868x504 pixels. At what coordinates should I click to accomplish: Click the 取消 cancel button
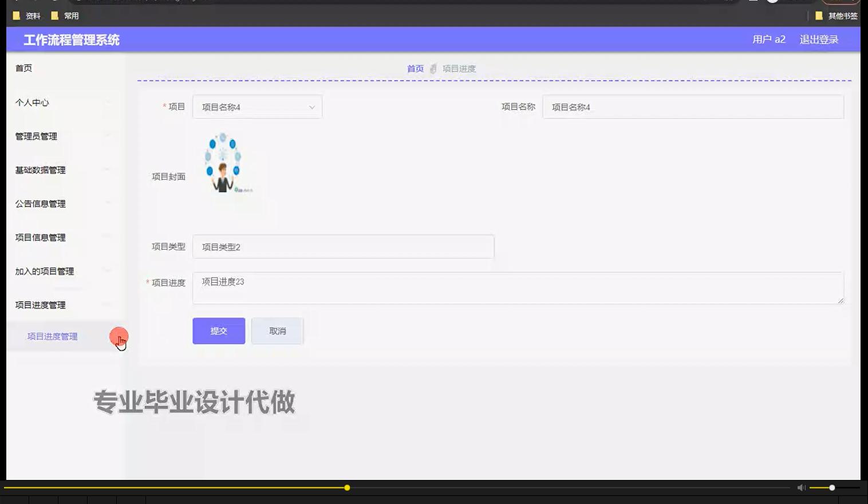277,330
